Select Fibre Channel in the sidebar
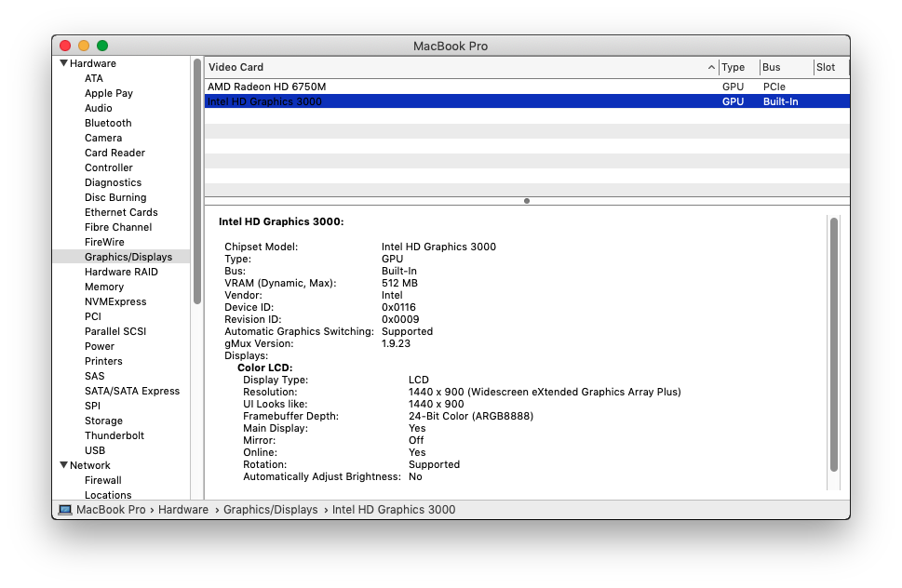This screenshot has height=588, width=902. click(118, 228)
